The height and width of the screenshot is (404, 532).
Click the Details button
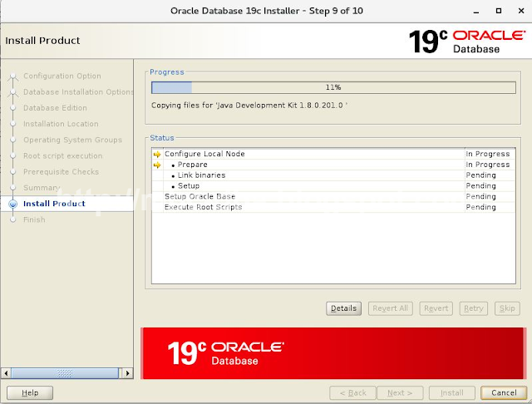(x=343, y=308)
